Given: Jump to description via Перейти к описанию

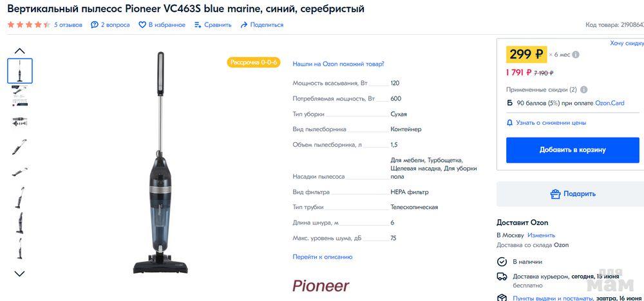Looking at the screenshot, I should [x=322, y=257].
